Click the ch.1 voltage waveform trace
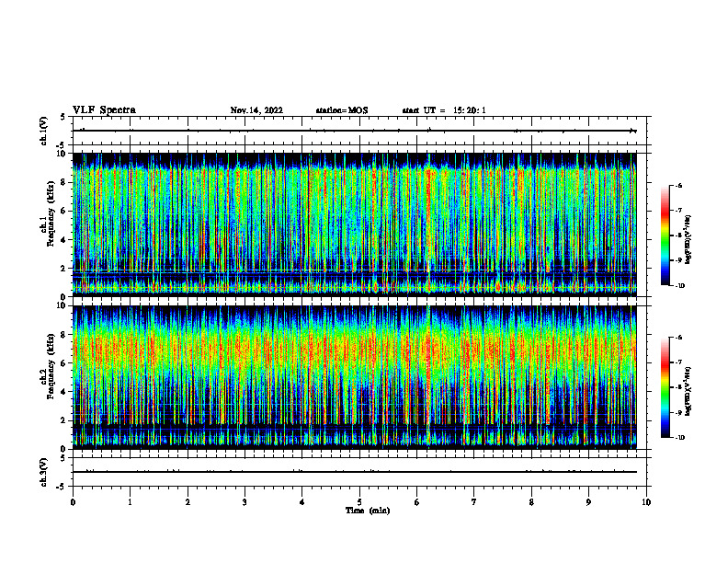 click(x=354, y=131)
